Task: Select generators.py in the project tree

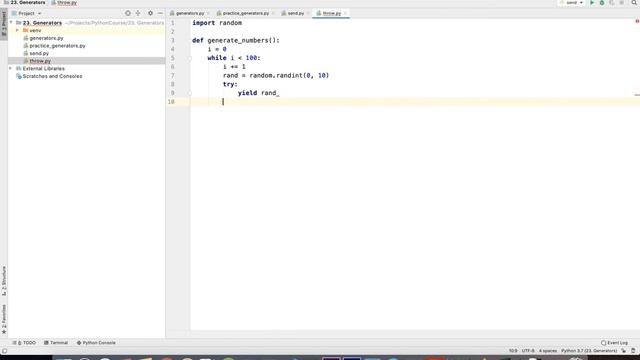Action: 46,38
